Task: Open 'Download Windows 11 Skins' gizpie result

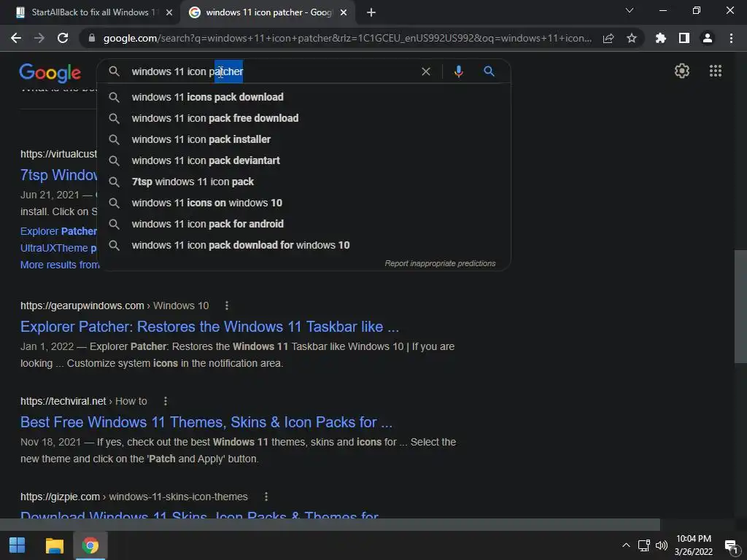Action: click(x=199, y=515)
